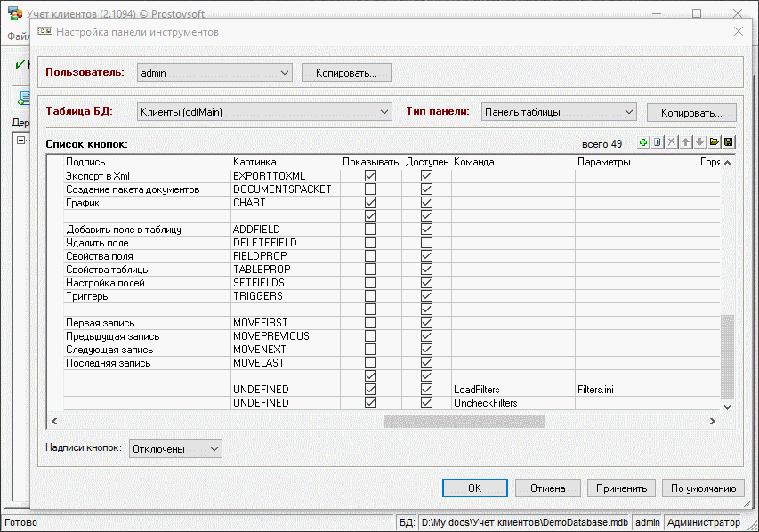Click the move-down arrow icon
Image resolution: width=759 pixels, height=532 pixels.
(700, 143)
